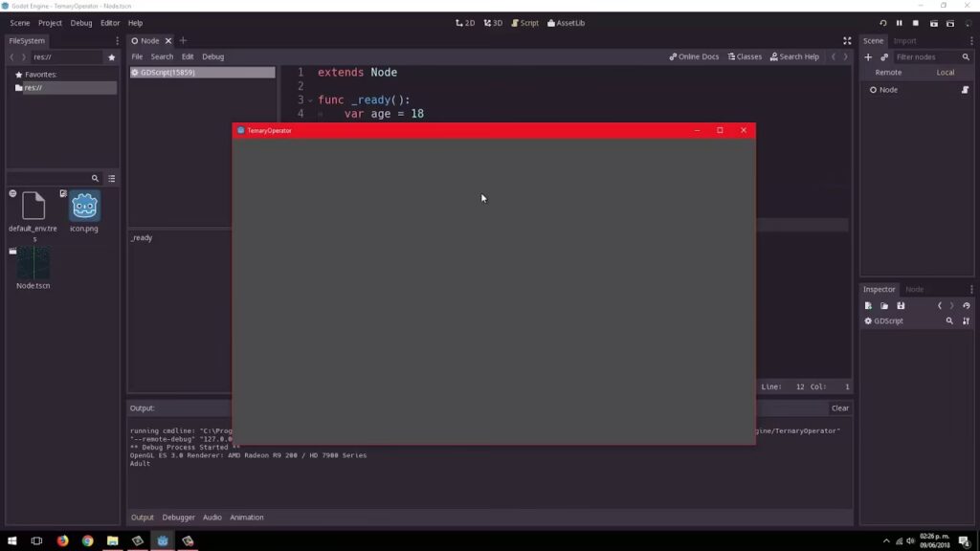Add res:// folder to favorites star
Image resolution: width=980 pixels, height=551 pixels.
111,57
